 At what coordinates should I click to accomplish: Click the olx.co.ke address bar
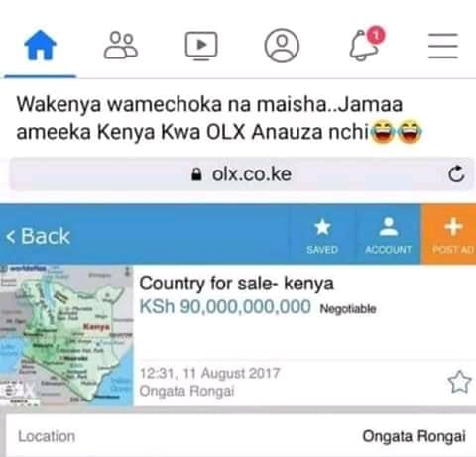pyautogui.click(x=241, y=174)
